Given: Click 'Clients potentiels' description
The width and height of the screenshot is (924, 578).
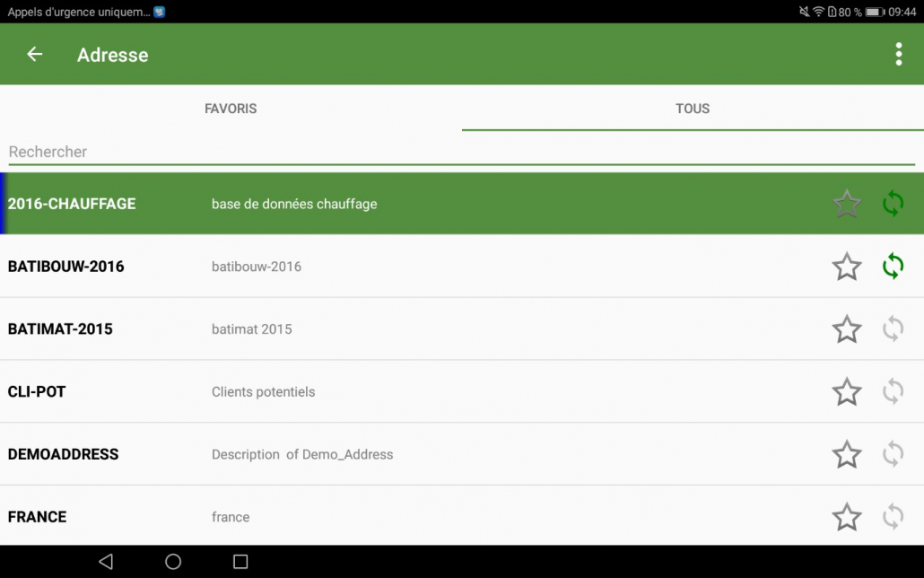Looking at the screenshot, I should point(264,391).
